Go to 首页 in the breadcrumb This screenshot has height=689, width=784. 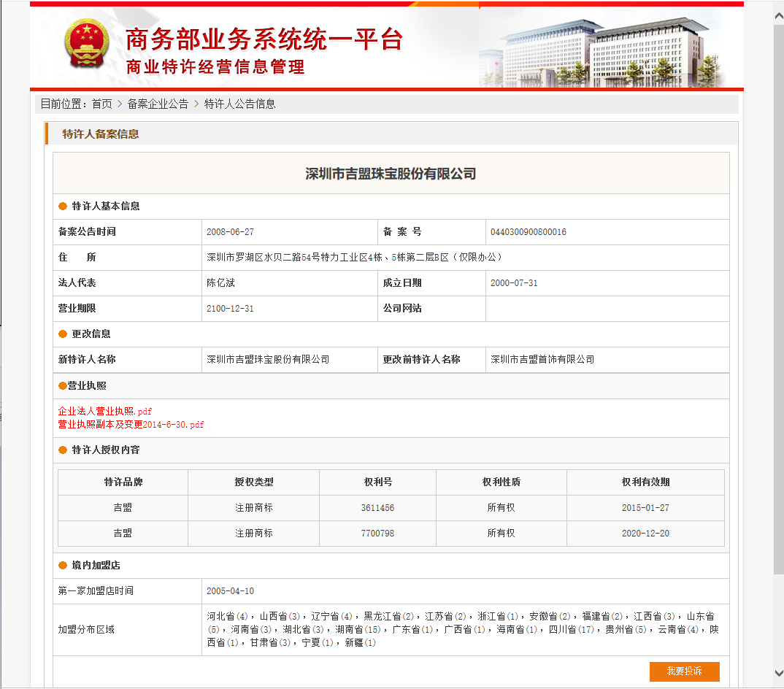coord(101,104)
